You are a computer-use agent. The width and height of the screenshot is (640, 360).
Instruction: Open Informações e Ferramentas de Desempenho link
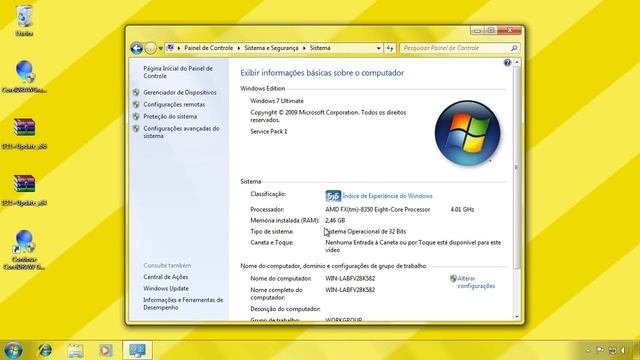(x=183, y=304)
